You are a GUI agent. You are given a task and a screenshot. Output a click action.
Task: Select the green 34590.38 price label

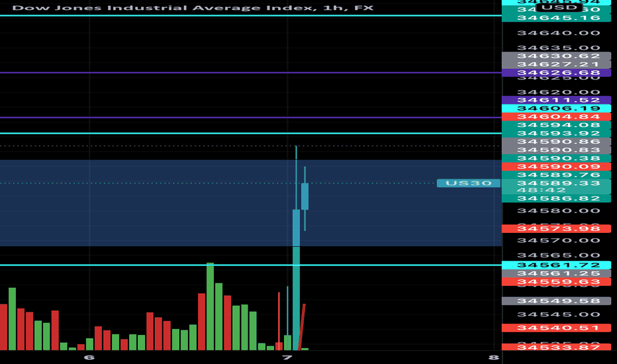(557, 158)
